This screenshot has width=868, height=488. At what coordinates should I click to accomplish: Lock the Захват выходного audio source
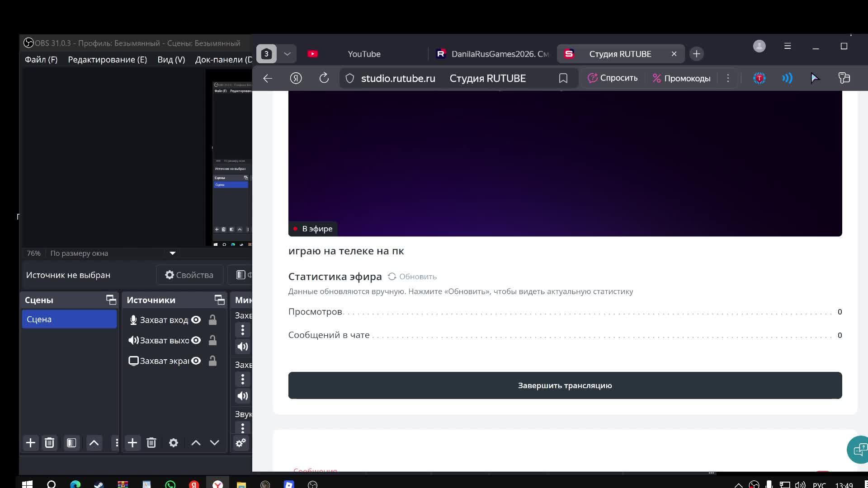pyautogui.click(x=212, y=341)
